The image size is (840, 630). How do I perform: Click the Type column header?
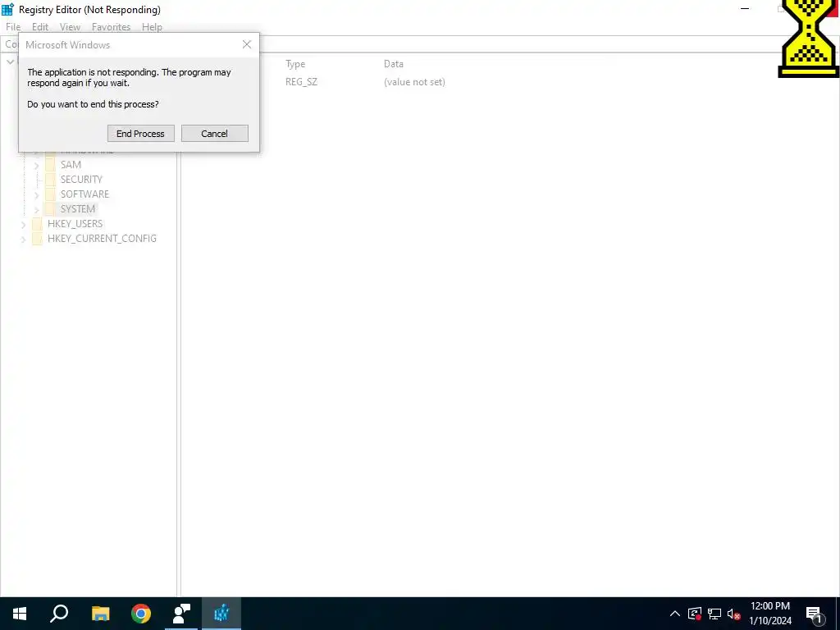point(295,64)
